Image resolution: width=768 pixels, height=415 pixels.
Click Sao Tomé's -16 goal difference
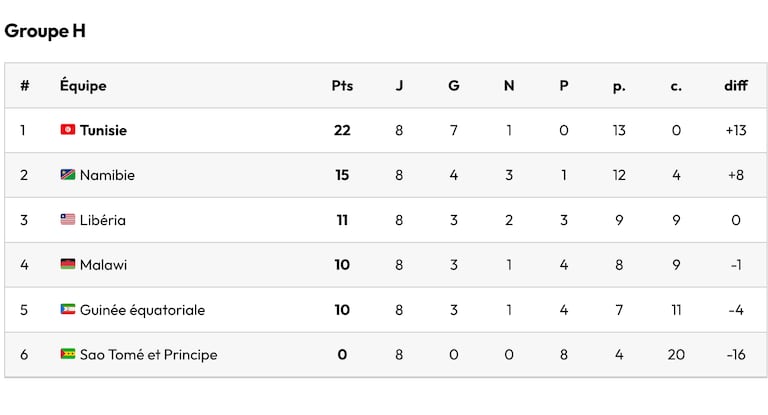[x=736, y=355]
